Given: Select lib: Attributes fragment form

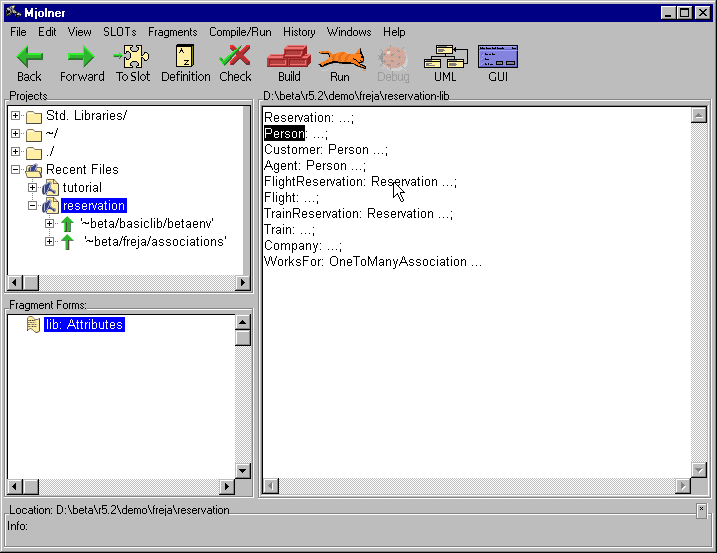Looking at the screenshot, I should tap(84, 325).
